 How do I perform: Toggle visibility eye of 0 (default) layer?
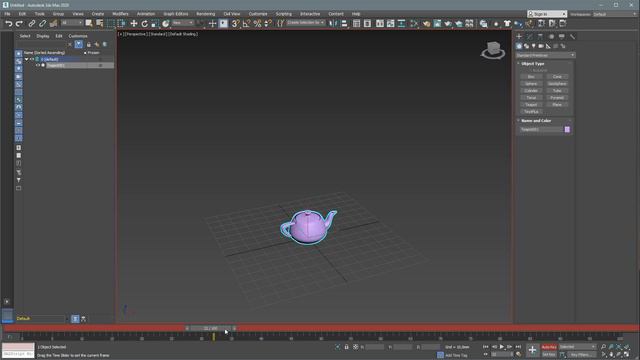tap(32, 60)
